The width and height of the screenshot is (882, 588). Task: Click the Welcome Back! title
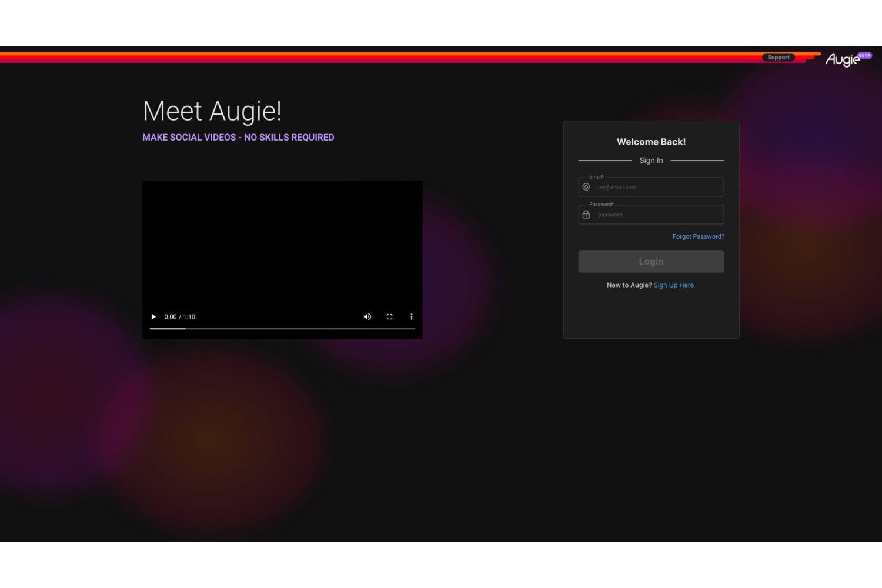(x=651, y=142)
